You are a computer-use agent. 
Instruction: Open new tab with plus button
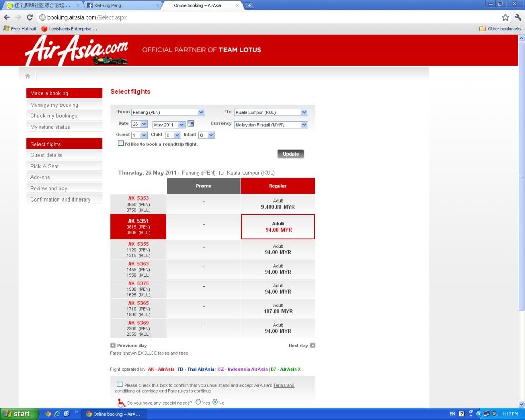coord(250,5)
